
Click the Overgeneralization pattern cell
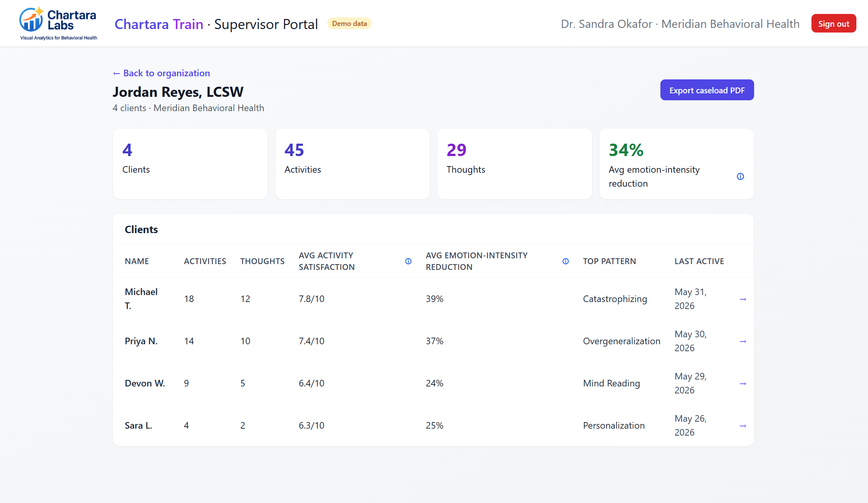pos(621,341)
